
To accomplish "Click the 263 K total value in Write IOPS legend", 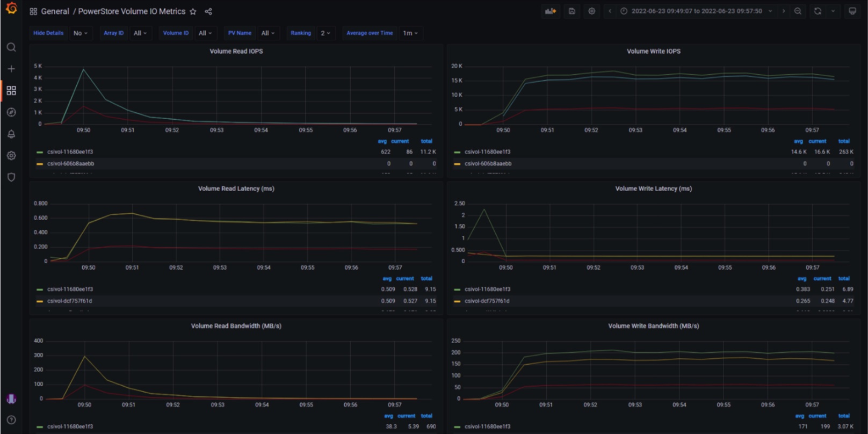I will pyautogui.click(x=846, y=152).
